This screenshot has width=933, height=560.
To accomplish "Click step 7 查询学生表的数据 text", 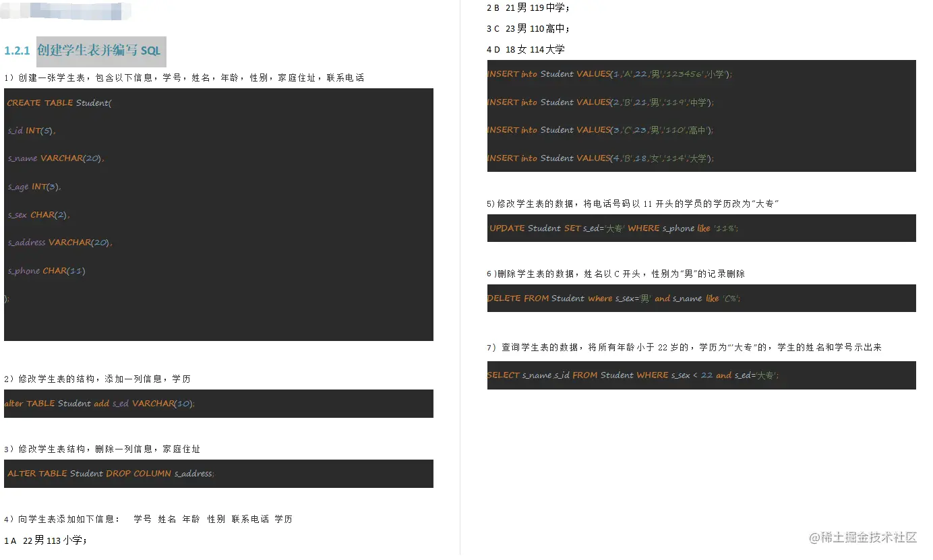I will click(674, 346).
